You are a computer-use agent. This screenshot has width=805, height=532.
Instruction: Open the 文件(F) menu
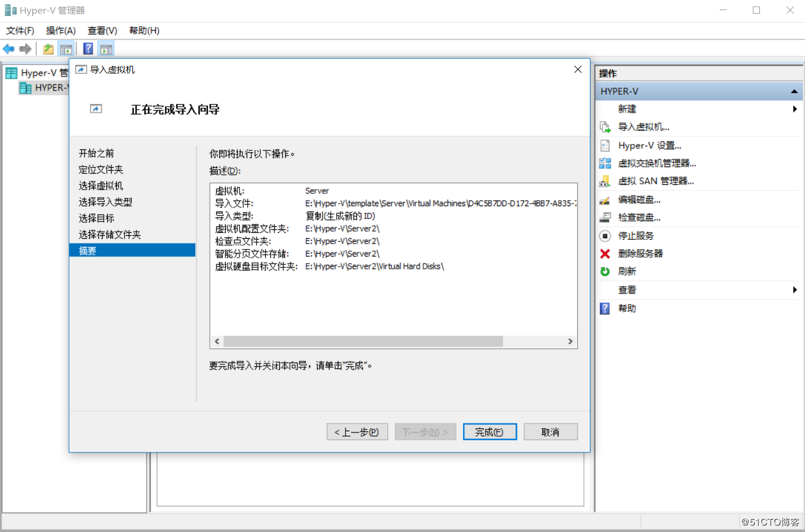coord(20,30)
